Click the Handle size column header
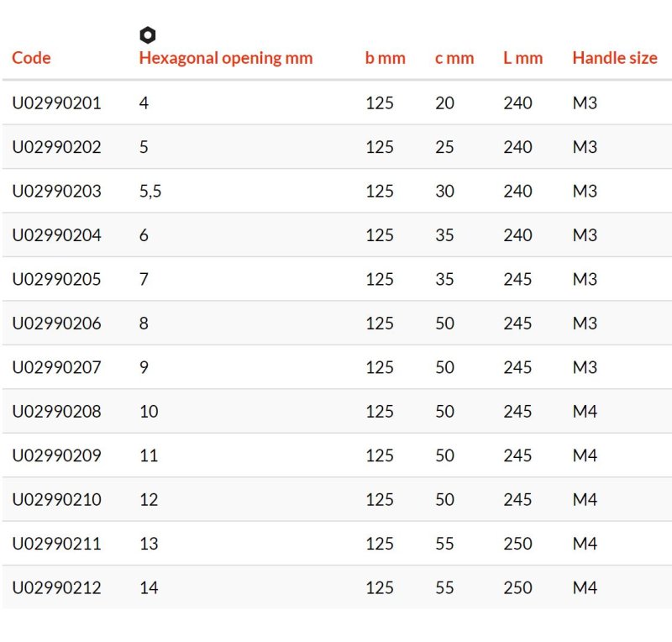 [x=615, y=58]
